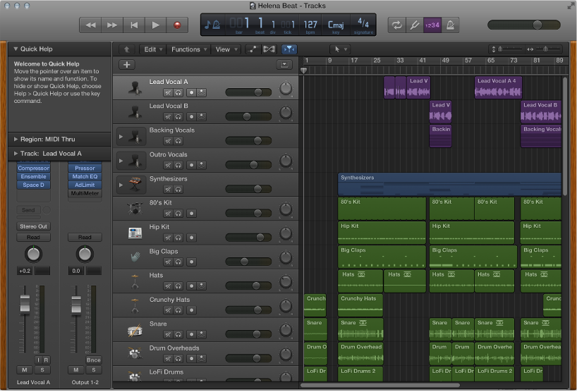Expand the Track: Lead Vocal A inspector

pyautogui.click(x=16, y=153)
